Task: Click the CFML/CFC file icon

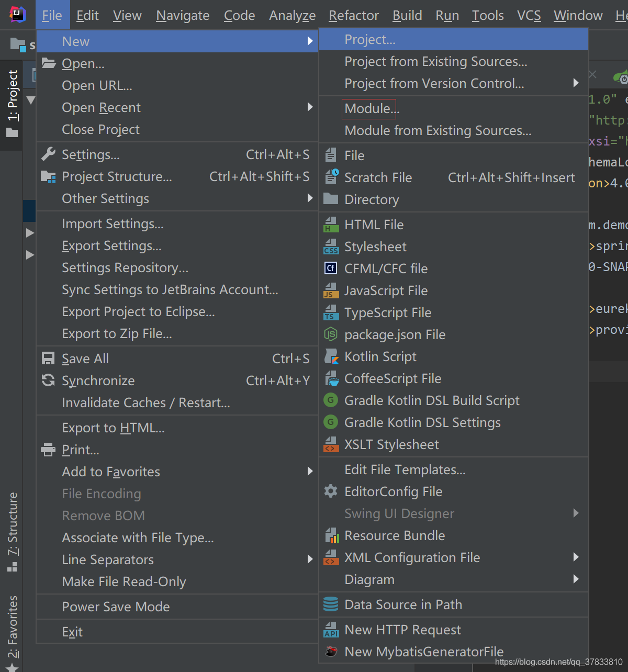Action: pos(331,268)
